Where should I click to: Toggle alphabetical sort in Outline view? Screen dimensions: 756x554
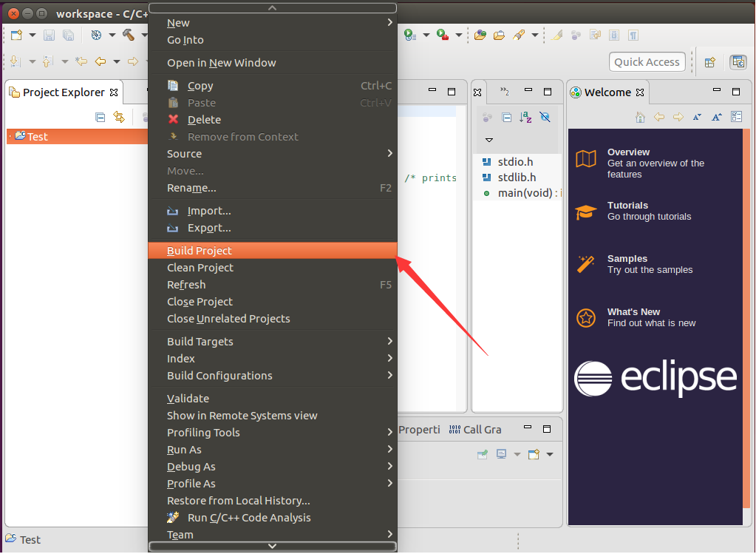coord(525,118)
